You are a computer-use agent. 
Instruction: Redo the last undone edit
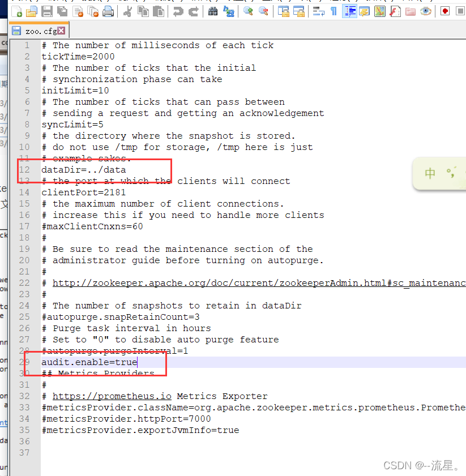click(x=193, y=11)
